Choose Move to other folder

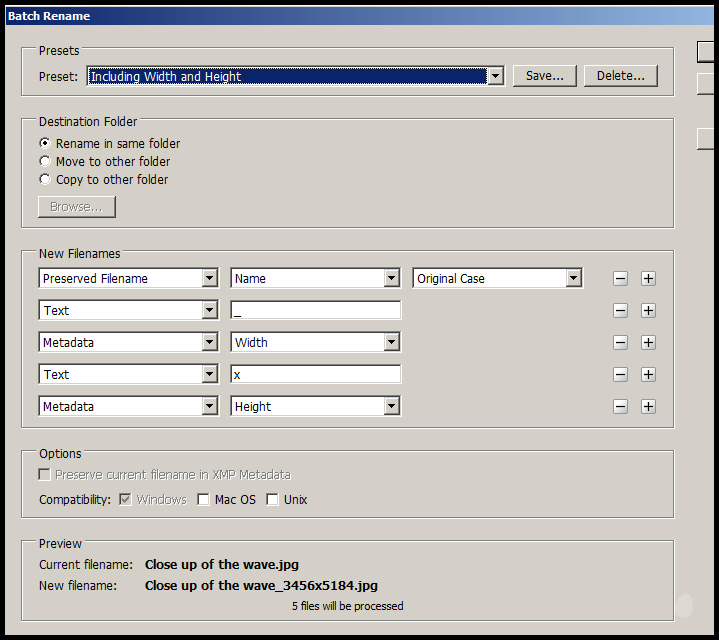45,161
